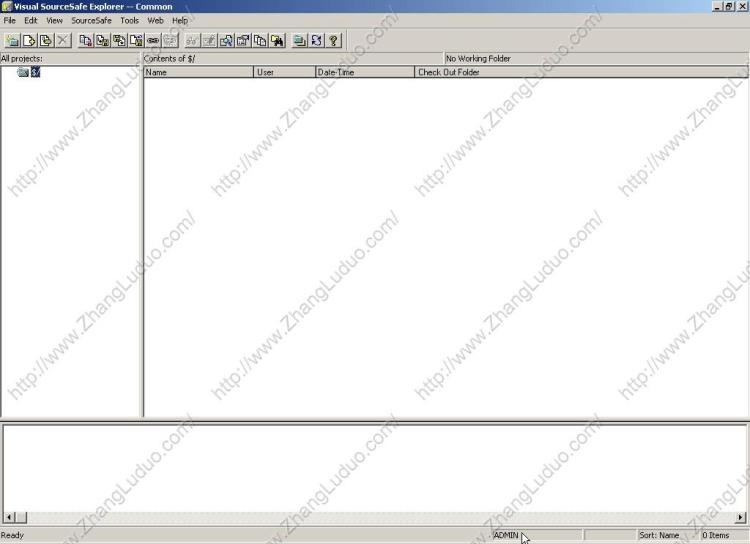
Task: Click the Set Working Folder icon
Action: click(x=299, y=41)
